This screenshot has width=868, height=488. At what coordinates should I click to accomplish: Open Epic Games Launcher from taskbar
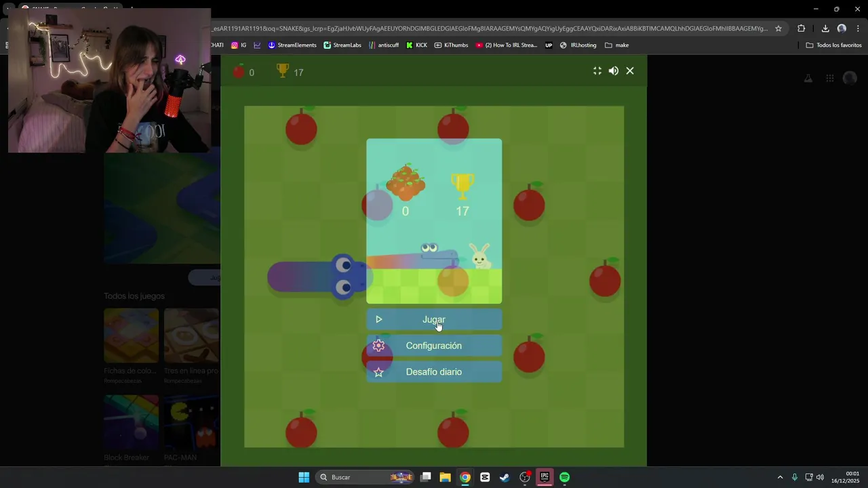(545, 477)
